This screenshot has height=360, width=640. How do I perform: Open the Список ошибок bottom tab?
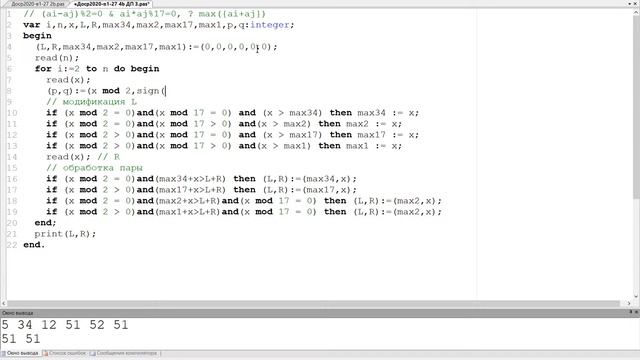[x=64, y=353]
